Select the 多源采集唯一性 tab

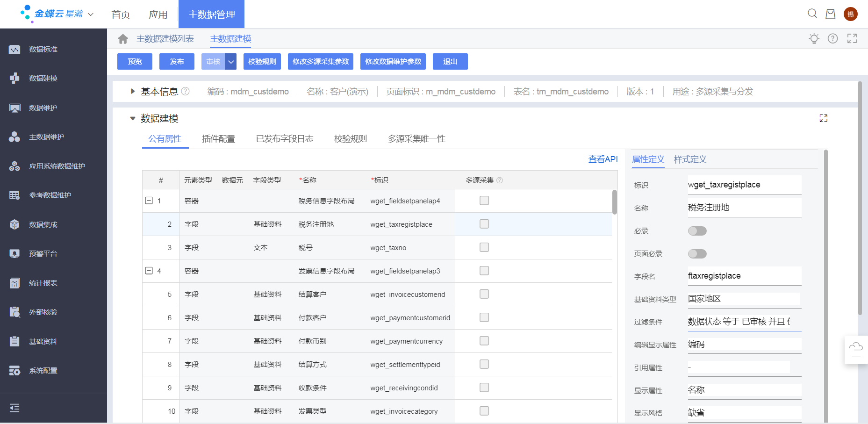[416, 139]
